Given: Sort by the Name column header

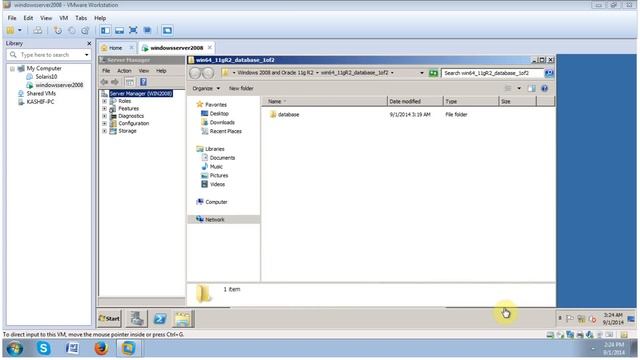Looking at the screenshot, I should (x=325, y=101).
